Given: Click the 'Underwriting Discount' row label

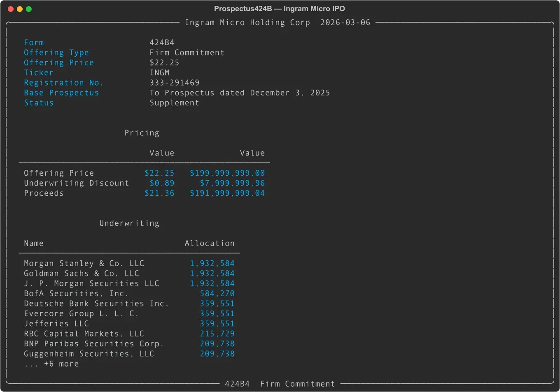Looking at the screenshot, I should [77, 183].
